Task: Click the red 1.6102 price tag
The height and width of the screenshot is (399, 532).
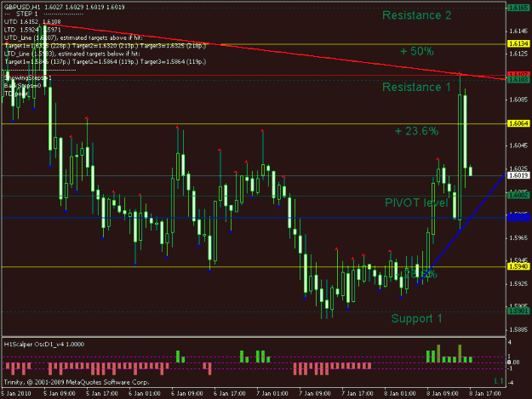Action: tap(518, 74)
